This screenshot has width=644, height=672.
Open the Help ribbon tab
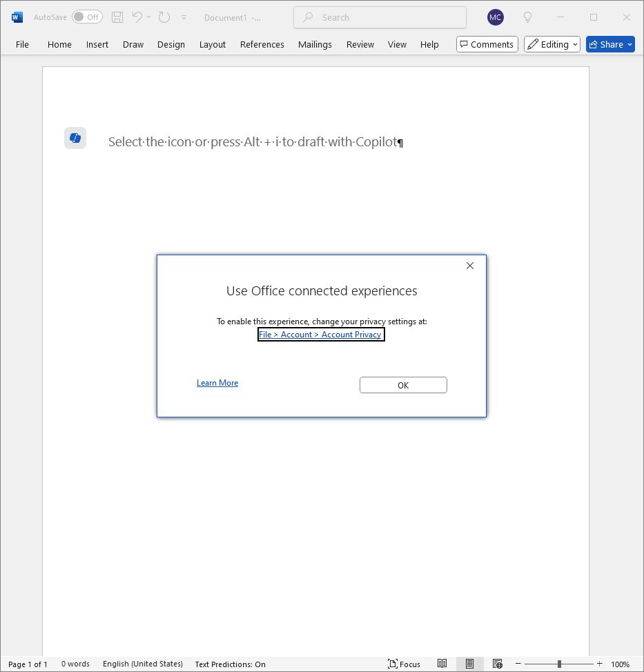429,45
